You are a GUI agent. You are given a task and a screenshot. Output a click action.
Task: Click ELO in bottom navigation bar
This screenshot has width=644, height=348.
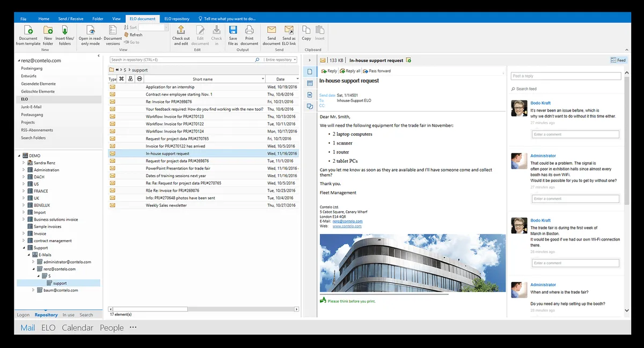48,328
